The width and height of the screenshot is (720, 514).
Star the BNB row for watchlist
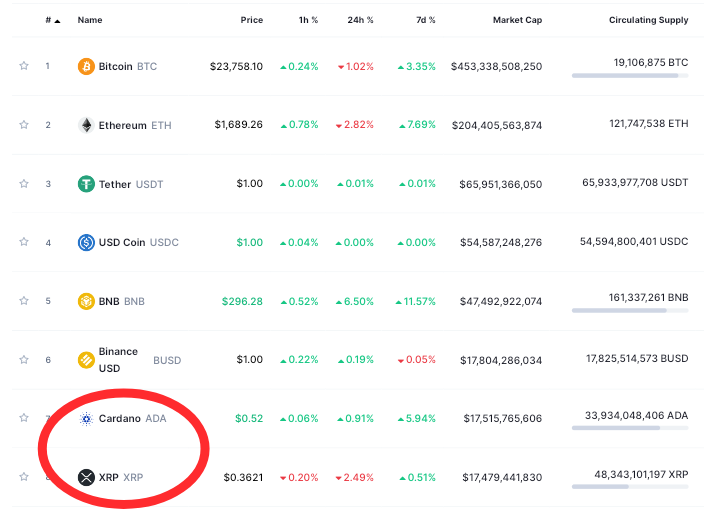point(23,301)
